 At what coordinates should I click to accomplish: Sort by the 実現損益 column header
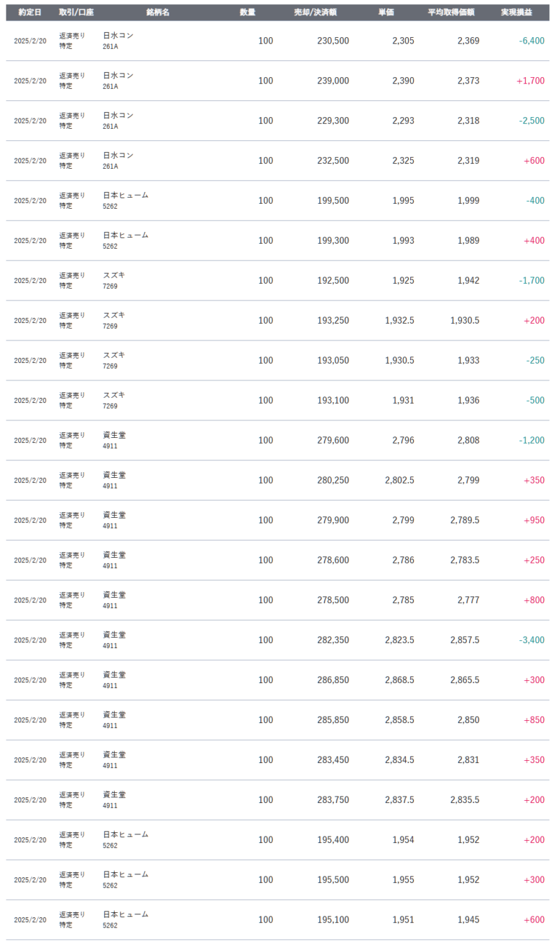pos(516,13)
